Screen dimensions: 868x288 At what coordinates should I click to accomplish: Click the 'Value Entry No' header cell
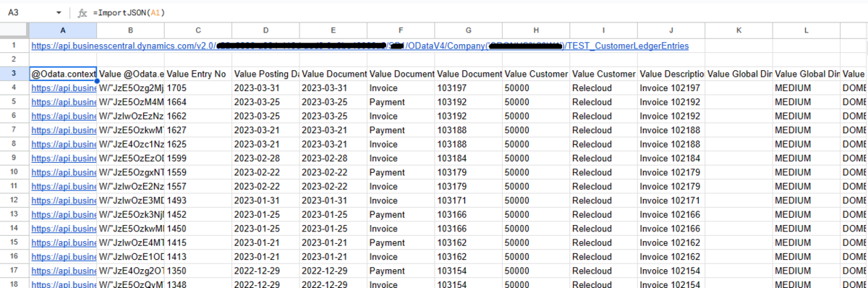[x=198, y=74]
